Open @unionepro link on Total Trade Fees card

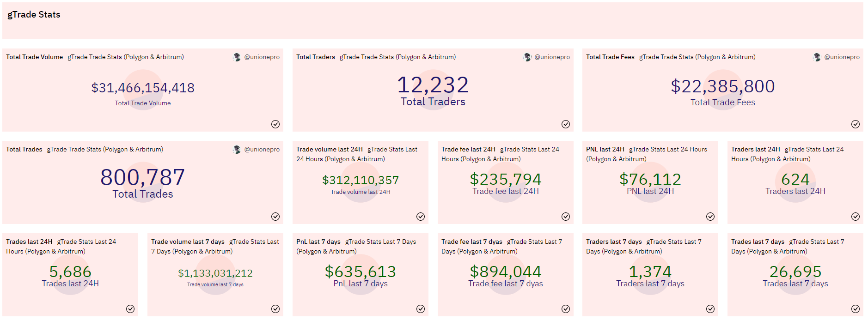[x=842, y=57]
